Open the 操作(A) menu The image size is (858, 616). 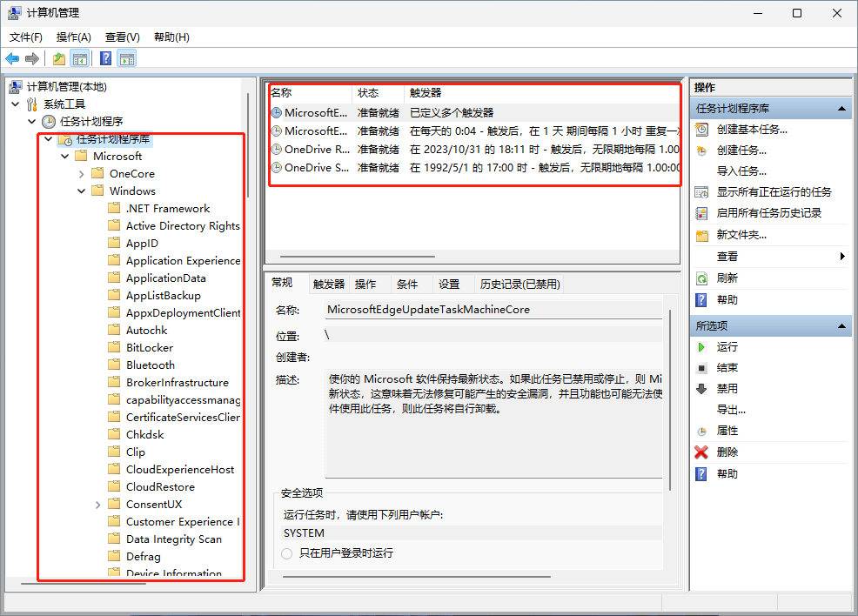(x=73, y=37)
